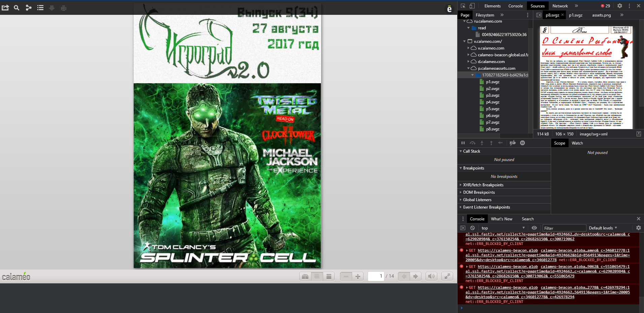This screenshot has width=644, height=313.
Task: Enter fullscreen mode in the viewer
Action: (447, 277)
